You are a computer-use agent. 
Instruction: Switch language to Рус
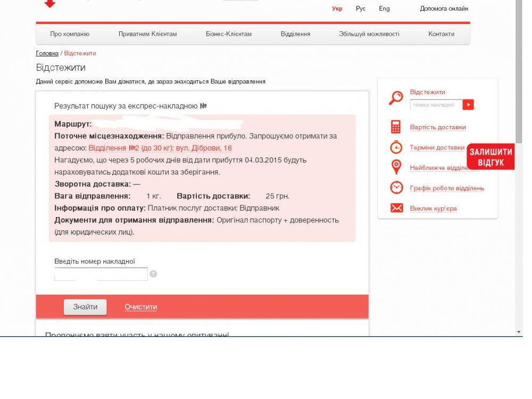pos(360,9)
